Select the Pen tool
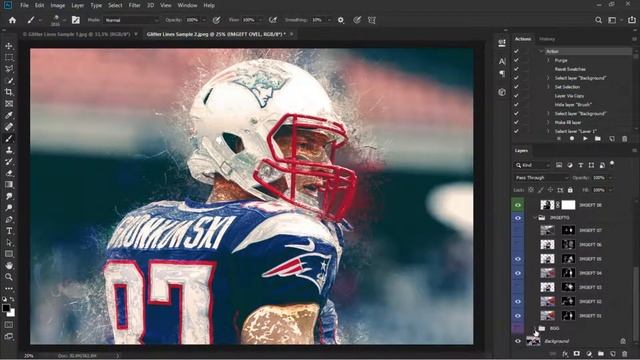The height and width of the screenshot is (360, 640). pyautogui.click(x=9, y=219)
